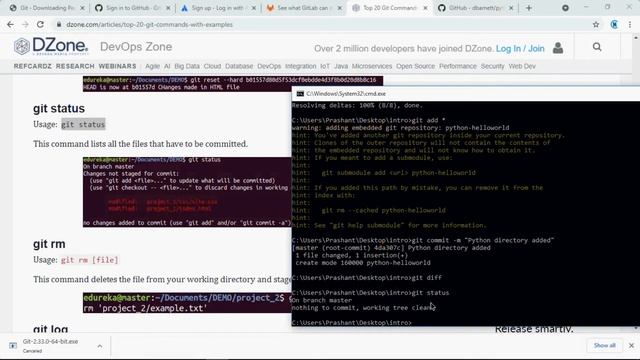Open the Microservices zone link
This screenshot has height=360, width=640.
372,66
